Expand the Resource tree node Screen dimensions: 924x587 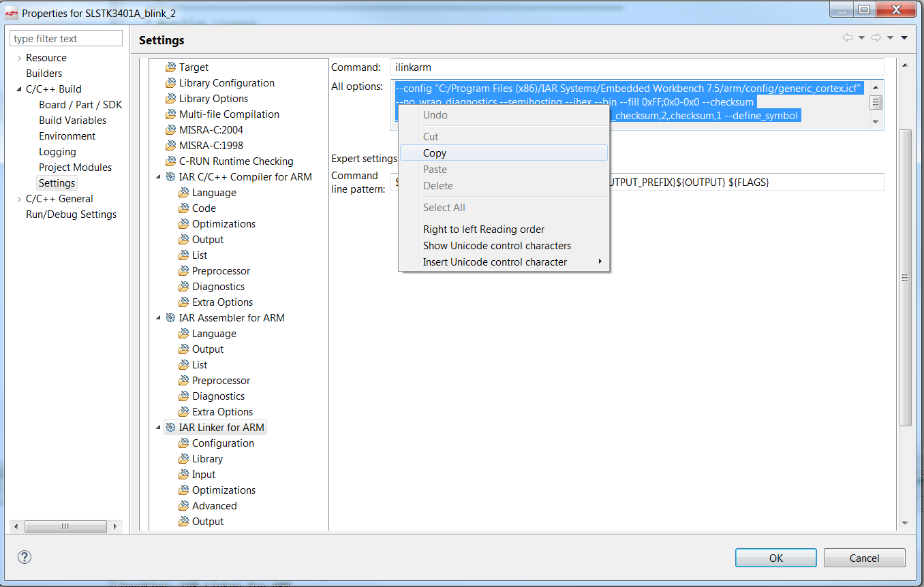[19, 59]
